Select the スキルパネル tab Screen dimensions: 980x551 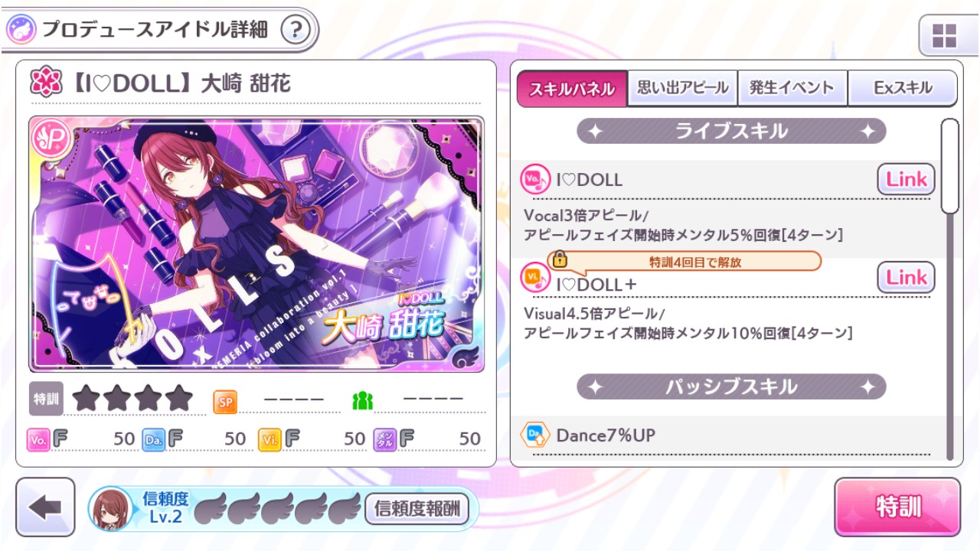572,88
